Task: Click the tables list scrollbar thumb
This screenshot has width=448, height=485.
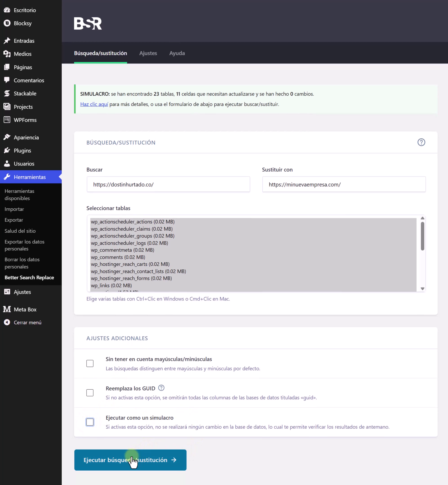Action: click(422, 236)
